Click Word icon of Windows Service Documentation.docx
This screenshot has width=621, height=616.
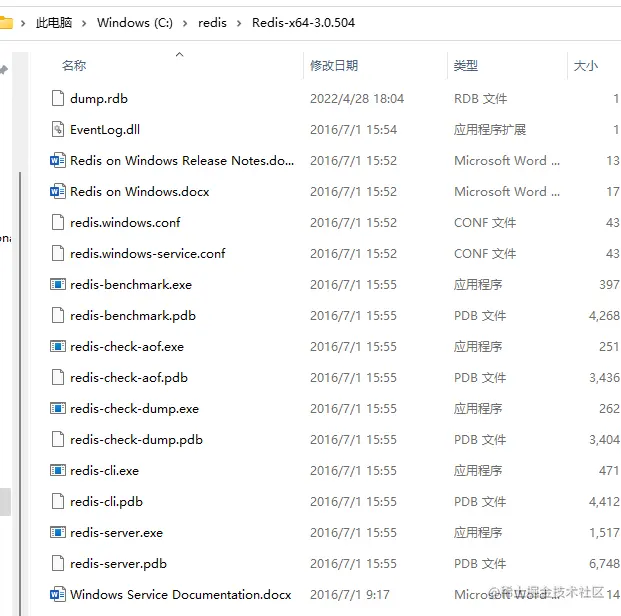[x=58, y=594]
